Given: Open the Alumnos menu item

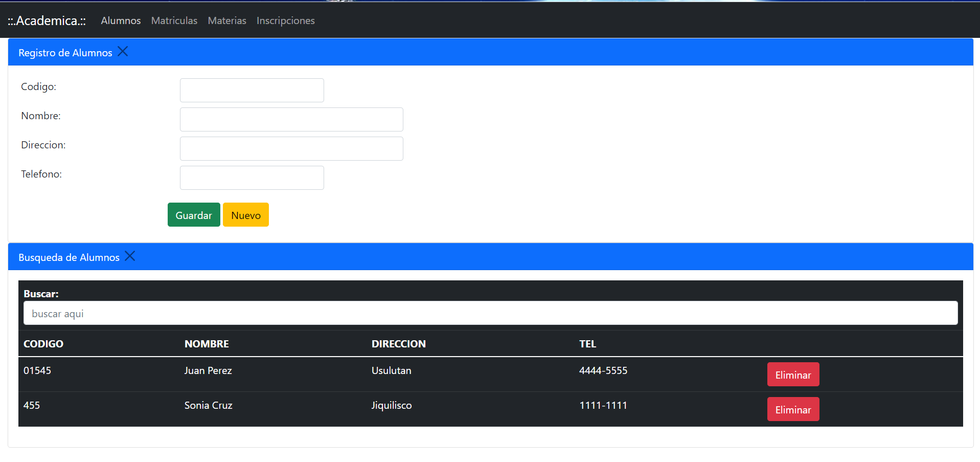Looking at the screenshot, I should (x=121, y=20).
